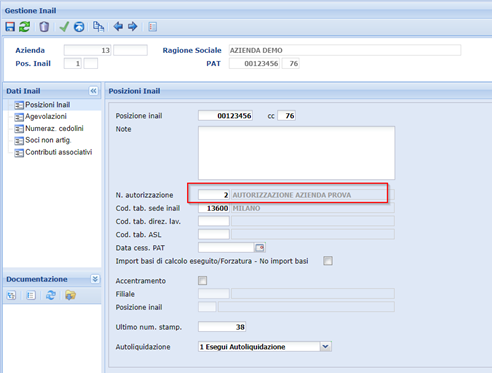Click the green checkmark confirm icon
Image resolution: width=492 pixels, height=374 pixels.
64,27
